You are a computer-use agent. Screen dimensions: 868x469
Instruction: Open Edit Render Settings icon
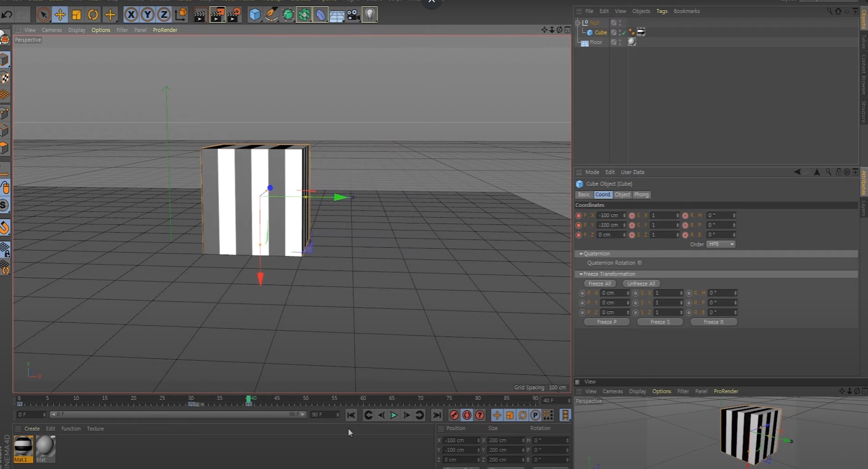tap(234, 15)
